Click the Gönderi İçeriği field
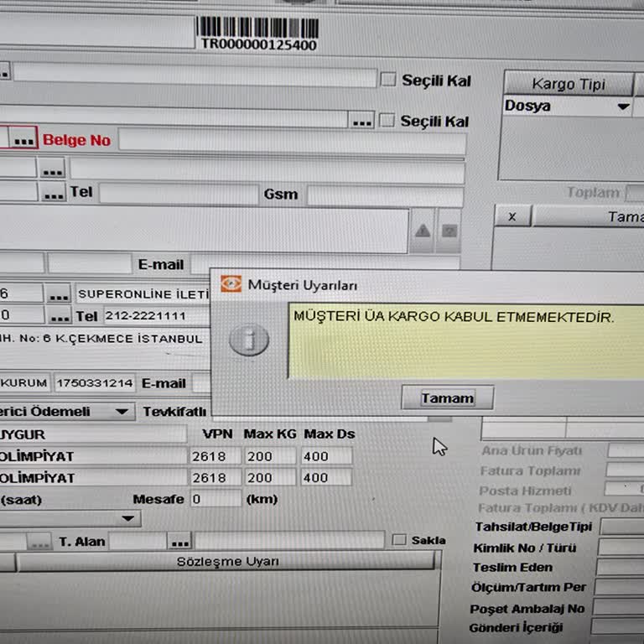This screenshot has height=644, width=644. [x=617, y=626]
